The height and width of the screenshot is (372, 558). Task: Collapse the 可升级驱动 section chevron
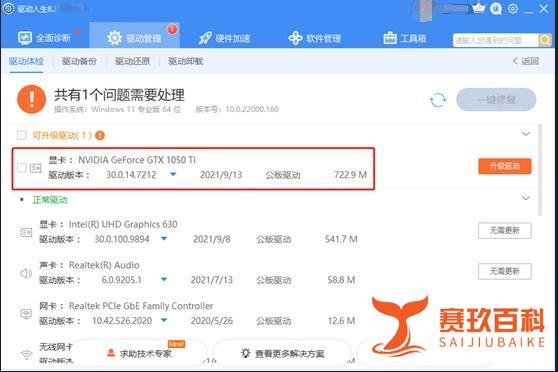526,134
